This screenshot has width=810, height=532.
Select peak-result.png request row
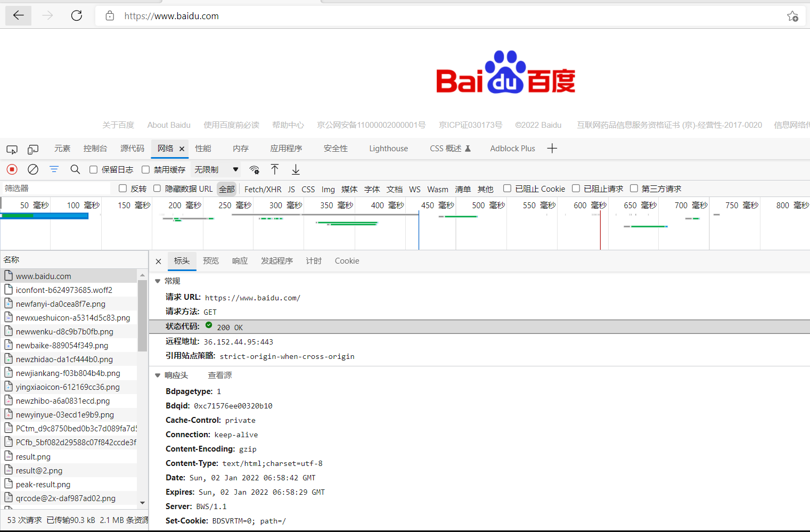(69, 484)
